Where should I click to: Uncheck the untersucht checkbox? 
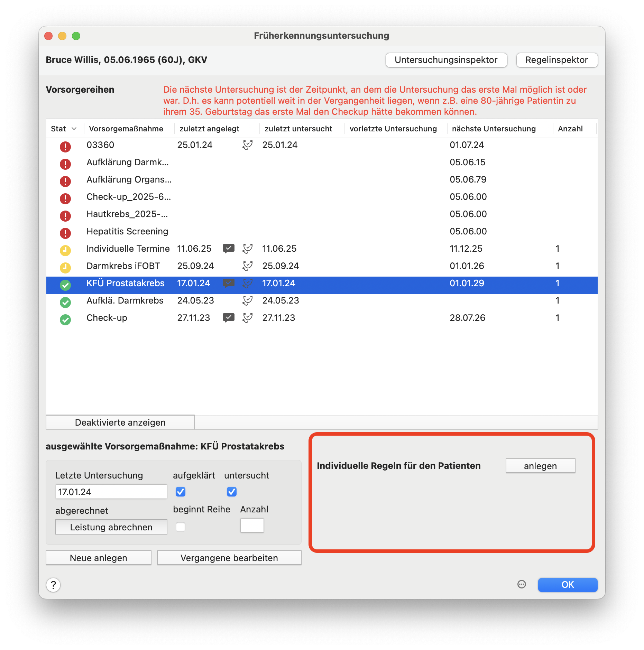pos(232,492)
